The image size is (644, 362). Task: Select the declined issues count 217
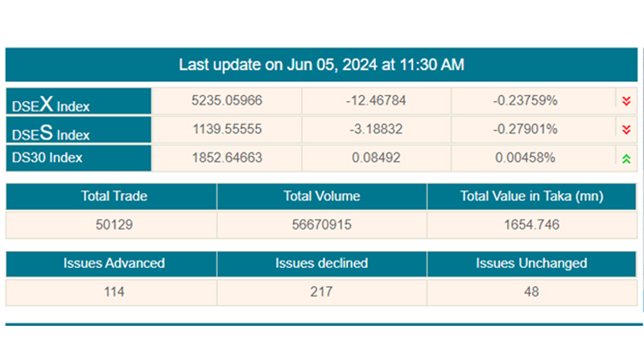coord(321,291)
